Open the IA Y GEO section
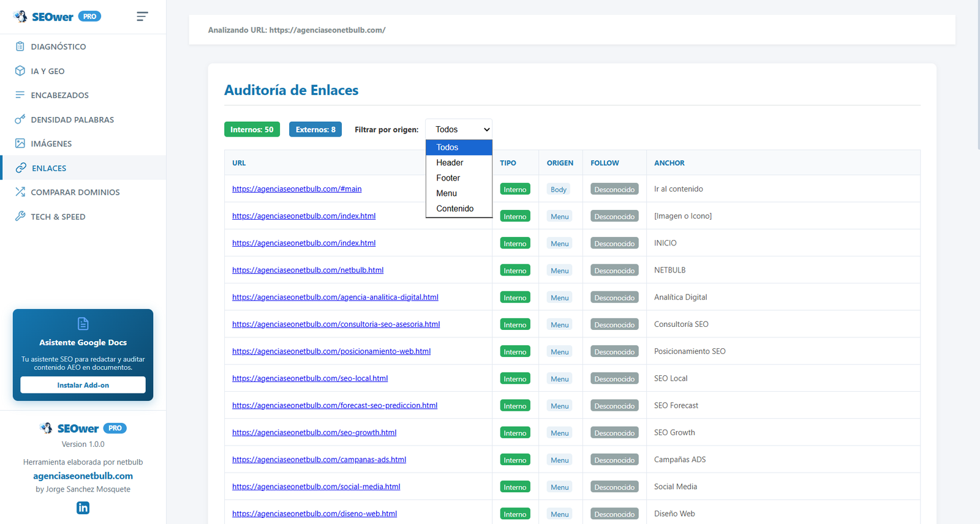The height and width of the screenshot is (524, 980). (83, 71)
